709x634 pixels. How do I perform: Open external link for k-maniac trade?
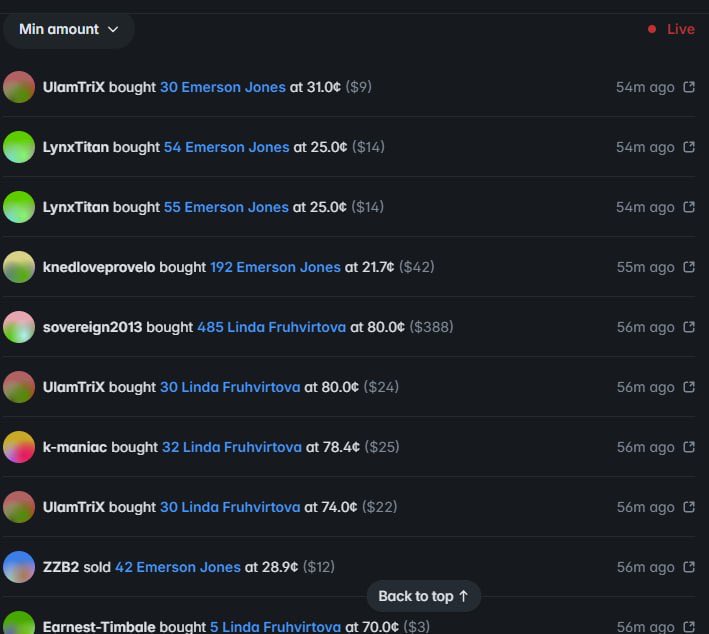tap(689, 447)
